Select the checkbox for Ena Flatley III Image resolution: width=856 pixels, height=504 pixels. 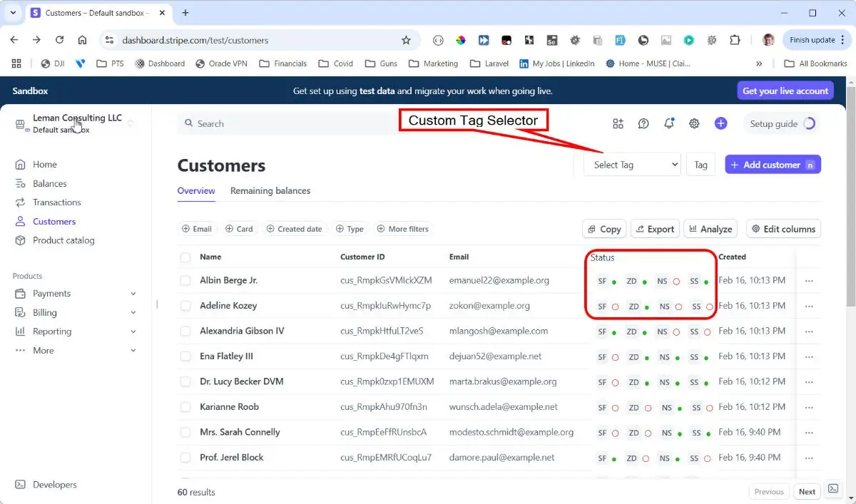tap(185, 356)
